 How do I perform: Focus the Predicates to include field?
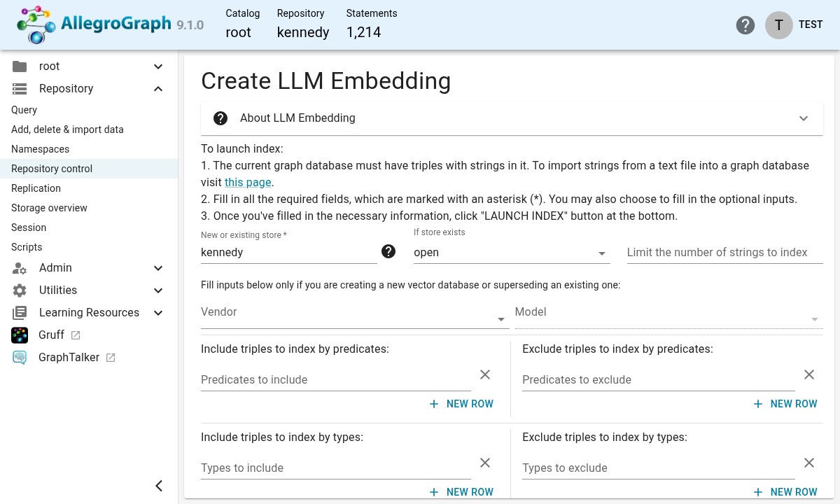coord(336,379)
